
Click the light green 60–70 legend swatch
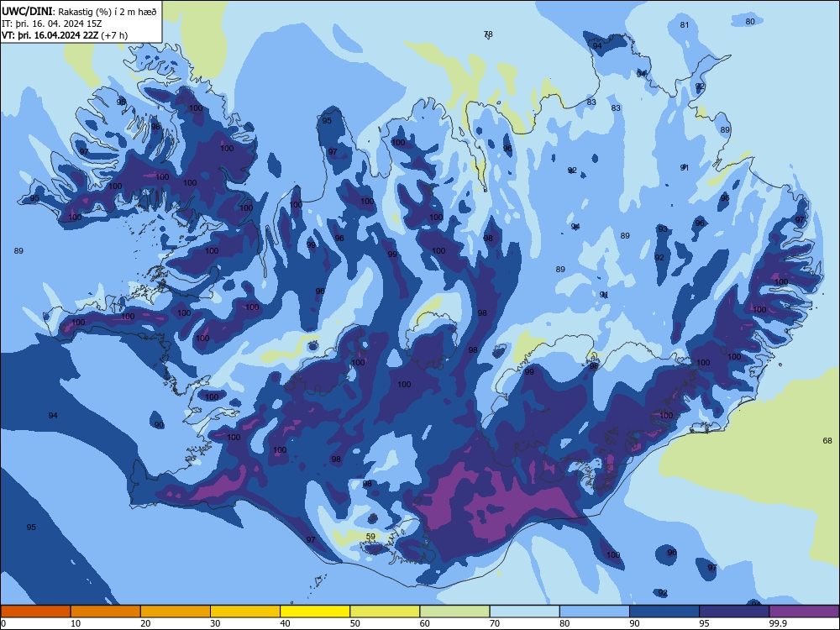pos(454,612)
